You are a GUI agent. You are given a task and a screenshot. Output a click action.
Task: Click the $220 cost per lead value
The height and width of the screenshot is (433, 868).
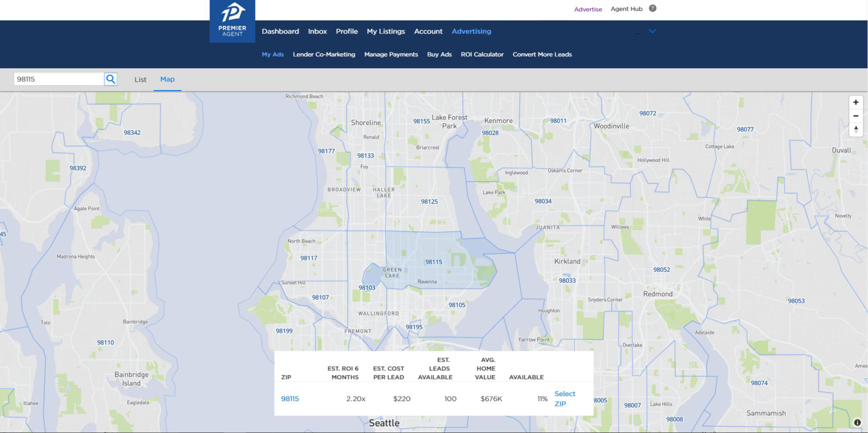[401, 399]
